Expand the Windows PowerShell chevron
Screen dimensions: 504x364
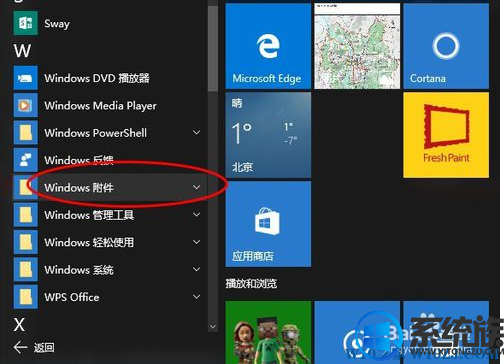[197, 133]
